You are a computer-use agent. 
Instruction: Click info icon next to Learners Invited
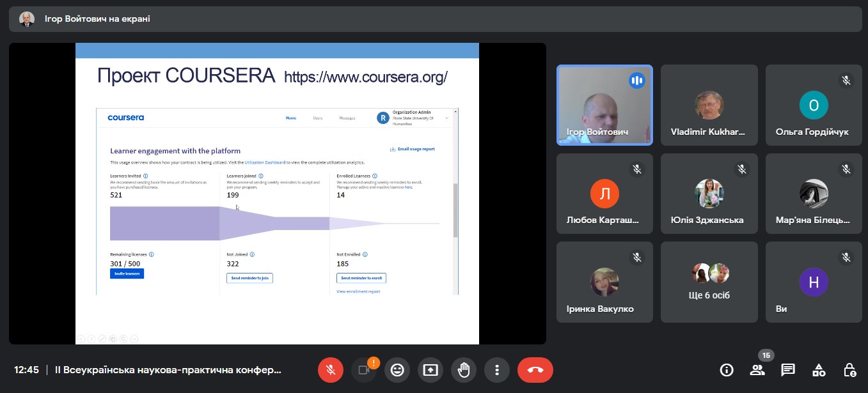click(x=146, y=176)
